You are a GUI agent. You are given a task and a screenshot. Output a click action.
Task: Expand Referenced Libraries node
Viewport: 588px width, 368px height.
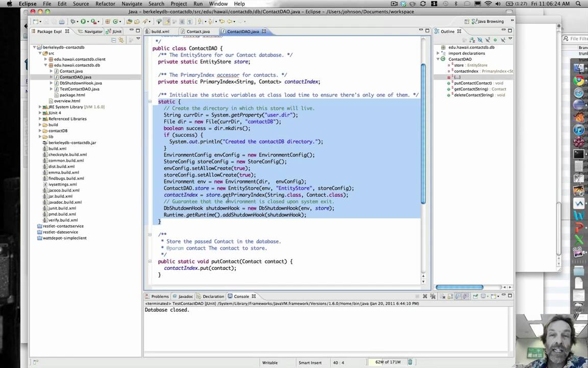tap(40, 119)
